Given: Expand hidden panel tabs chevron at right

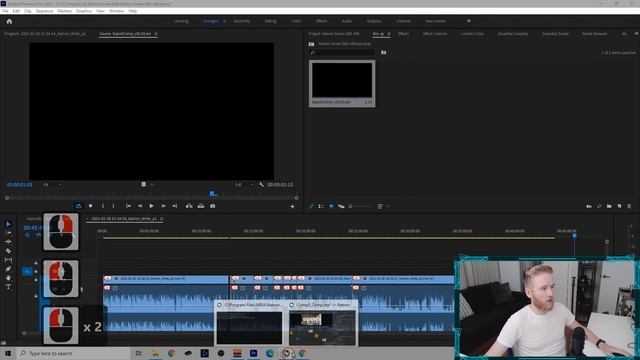Looking at the screenshot, I should (x=636, y=34).
